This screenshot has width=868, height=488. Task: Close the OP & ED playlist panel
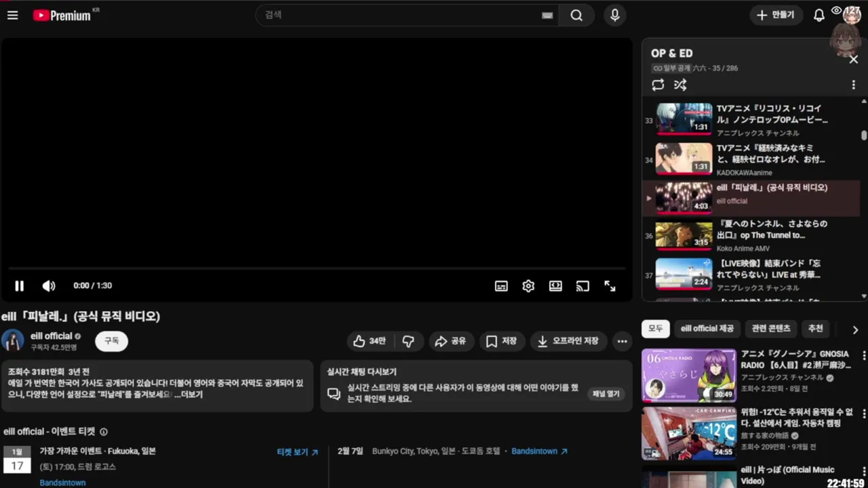click(x=854, y=60)
